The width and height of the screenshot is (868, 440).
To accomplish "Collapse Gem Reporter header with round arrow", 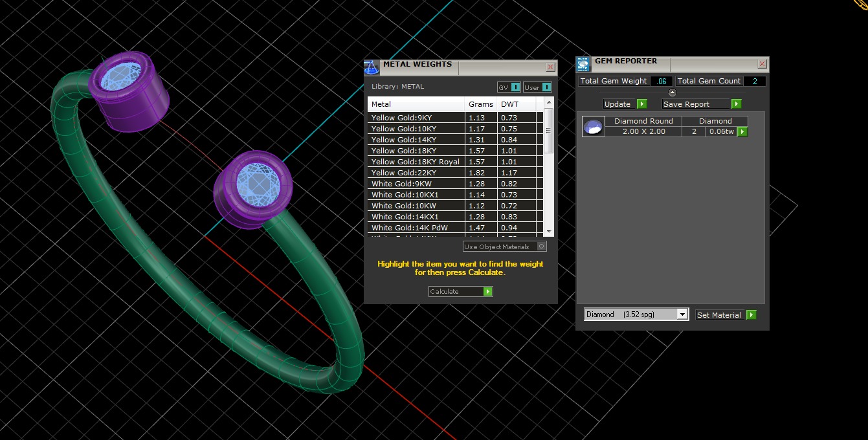I will [672, 93].
